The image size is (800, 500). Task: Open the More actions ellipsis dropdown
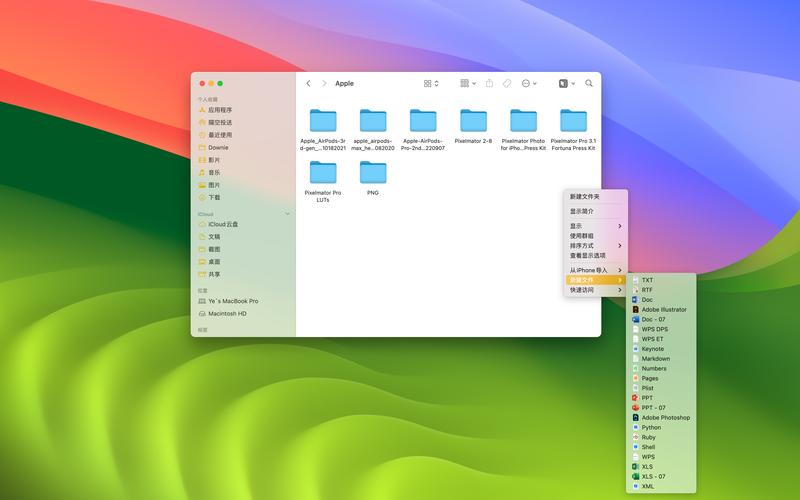[529, 84]
